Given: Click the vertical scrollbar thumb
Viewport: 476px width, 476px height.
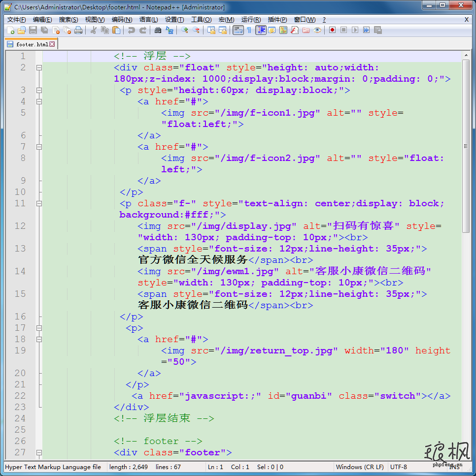Looking at the screenshot, I should (466, 146).
